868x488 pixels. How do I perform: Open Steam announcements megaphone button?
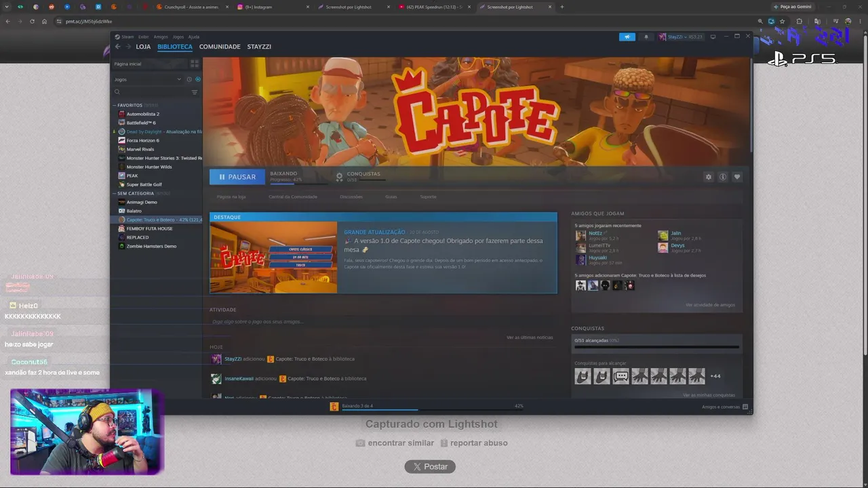pos(627,37)
